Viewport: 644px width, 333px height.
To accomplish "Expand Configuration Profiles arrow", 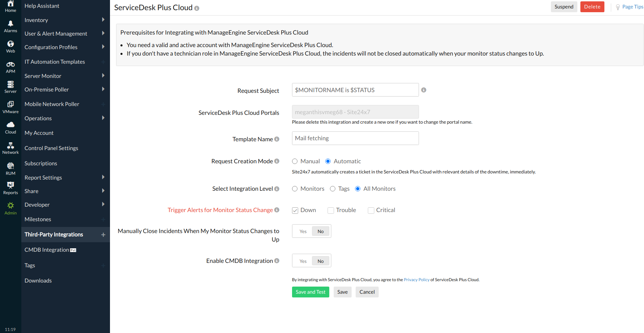I will click(x=103, y=47).
